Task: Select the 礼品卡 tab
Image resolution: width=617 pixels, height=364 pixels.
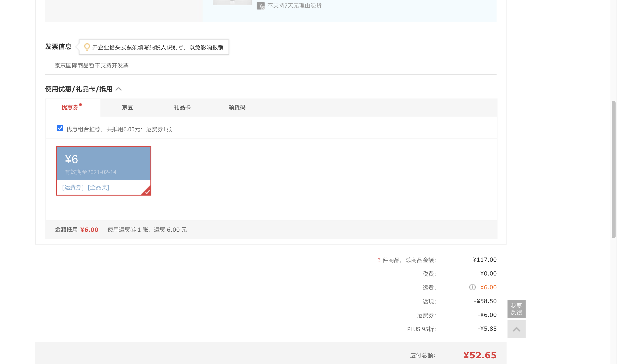Action: (182, 108)
